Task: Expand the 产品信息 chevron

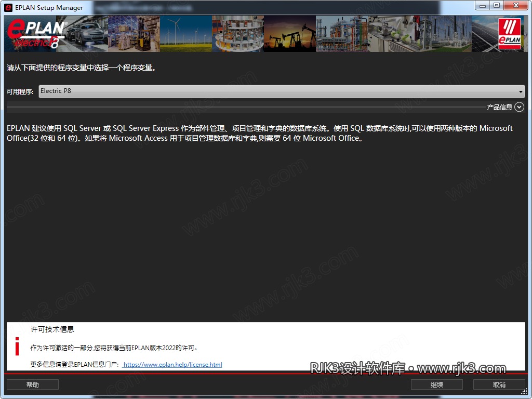Action: [519, 107]
